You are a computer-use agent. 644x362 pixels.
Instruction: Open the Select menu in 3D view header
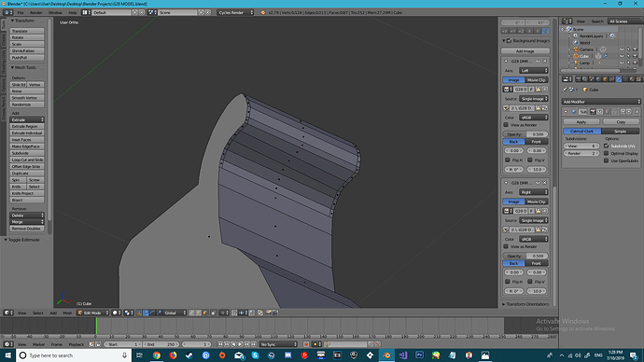click(x=37, y=313)
